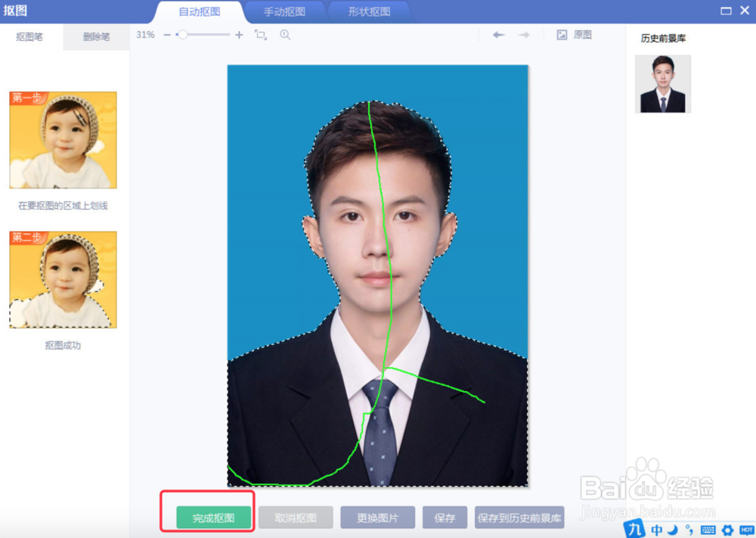Switch to the 自动抠图 tab
This screenshot has height=538, width=756.
pos(200,12)
